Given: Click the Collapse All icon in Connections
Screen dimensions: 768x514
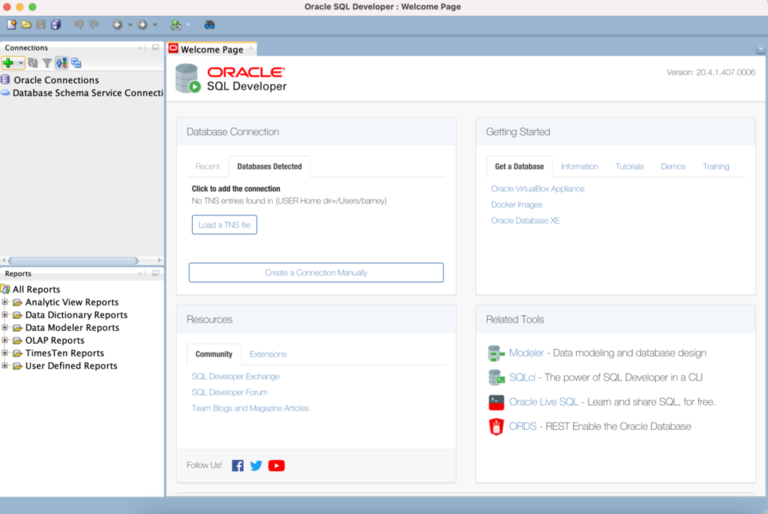Looking at the screenshot, I should 76,63.
